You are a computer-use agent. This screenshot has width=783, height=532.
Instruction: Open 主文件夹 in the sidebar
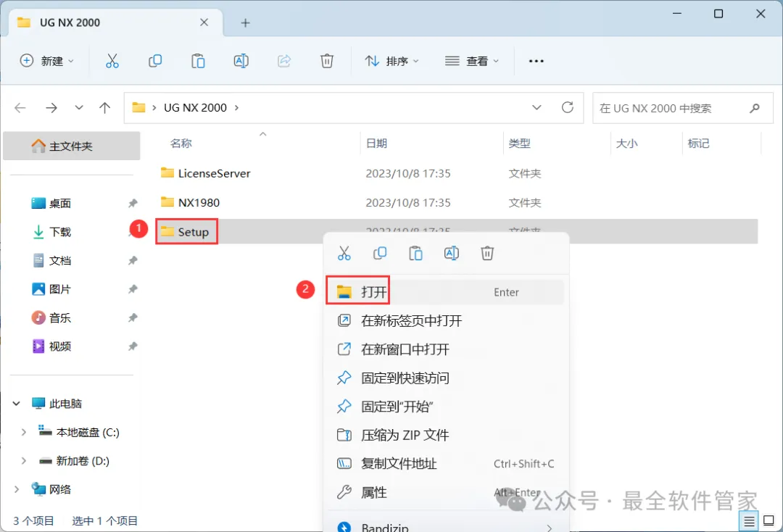coord(71,146)
